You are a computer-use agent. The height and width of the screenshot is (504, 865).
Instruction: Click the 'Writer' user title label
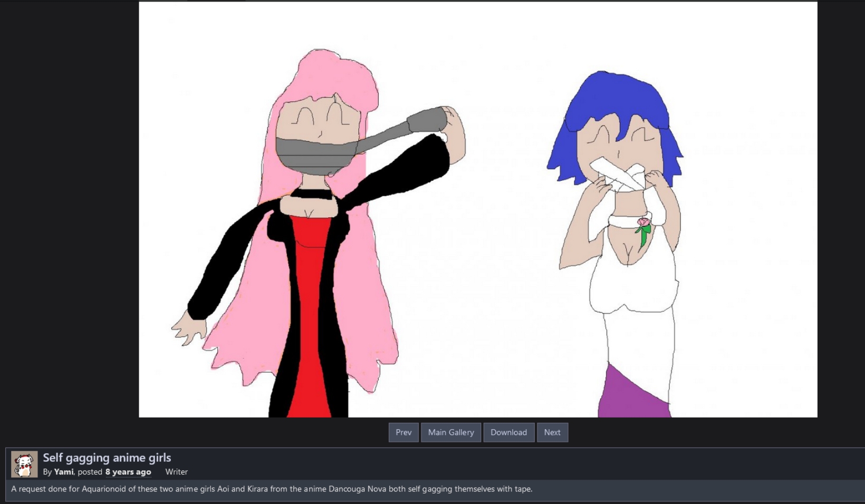tap(176, 472)
